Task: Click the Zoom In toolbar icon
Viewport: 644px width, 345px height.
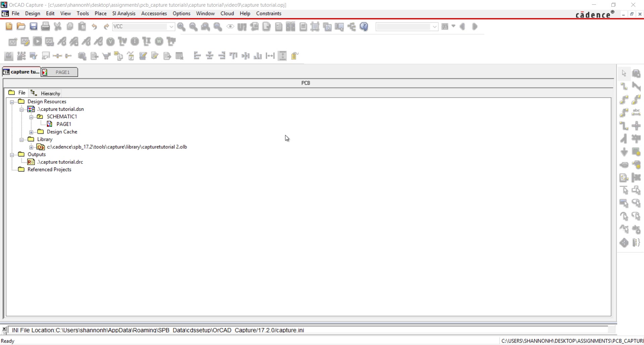Action: pyautogui.click(x=181, y=27)
